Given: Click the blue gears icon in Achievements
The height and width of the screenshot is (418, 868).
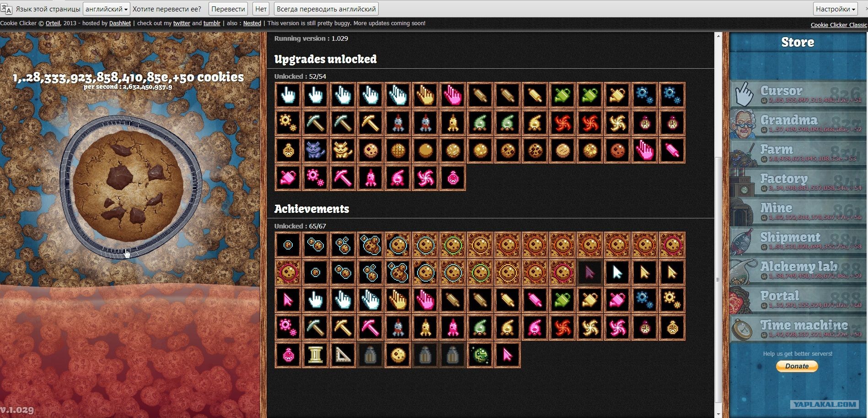Looking at the screenshot, I should pos(645,300).
